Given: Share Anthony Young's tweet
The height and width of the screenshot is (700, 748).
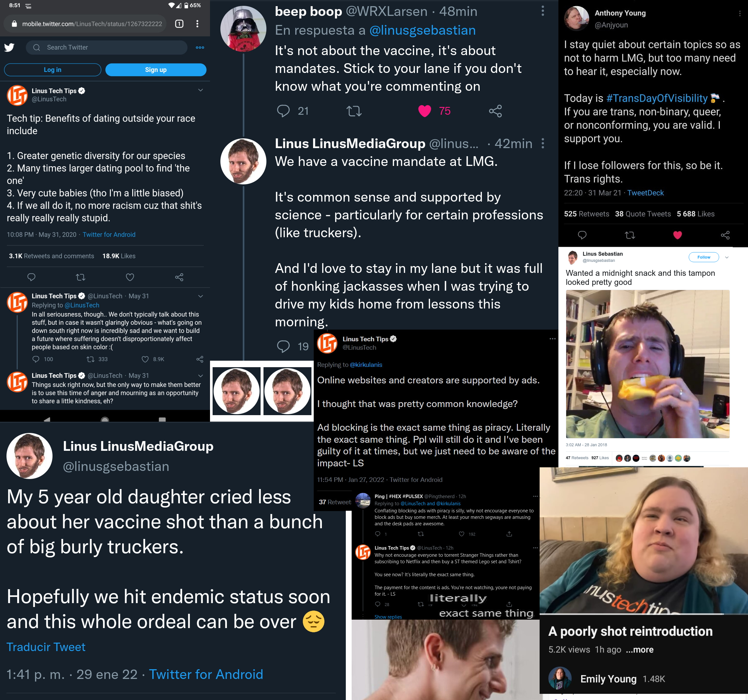Looking at the screenshot, I should coord(725,235).
